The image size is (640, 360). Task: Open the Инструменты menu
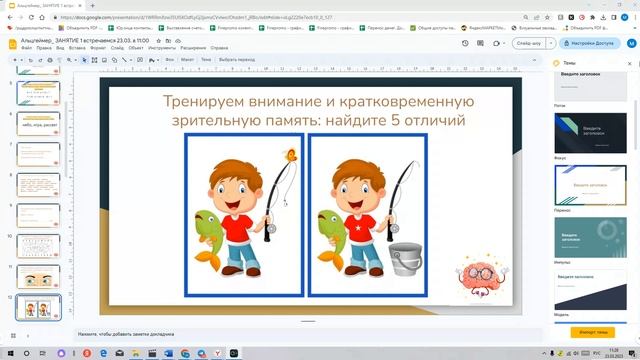(162, 48)
